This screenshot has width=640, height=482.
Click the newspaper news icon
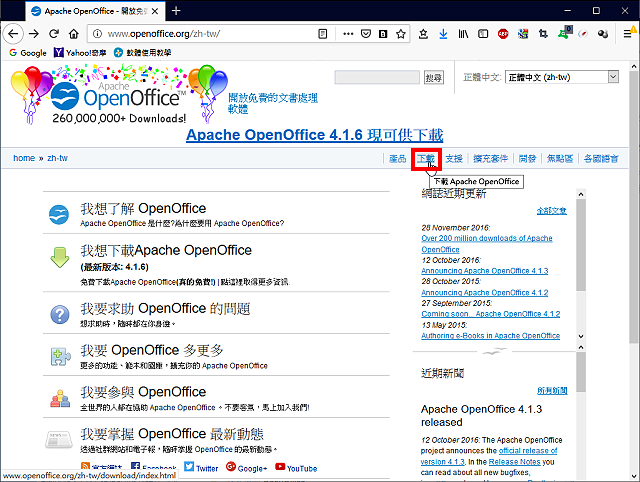(x=59, y=440)
